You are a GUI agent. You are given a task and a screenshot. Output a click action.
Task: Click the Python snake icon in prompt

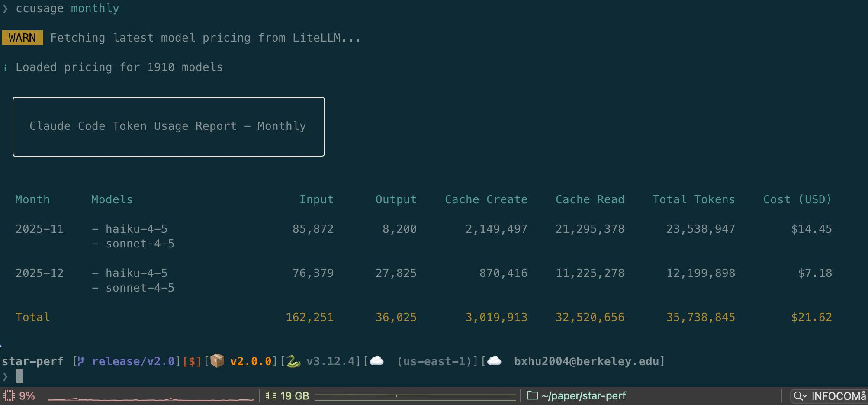tap(293, 361)
